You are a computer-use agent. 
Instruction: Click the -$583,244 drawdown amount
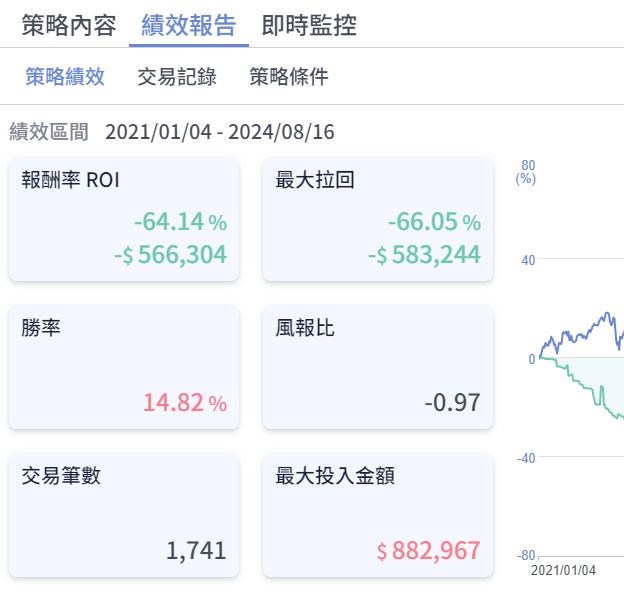425,255
